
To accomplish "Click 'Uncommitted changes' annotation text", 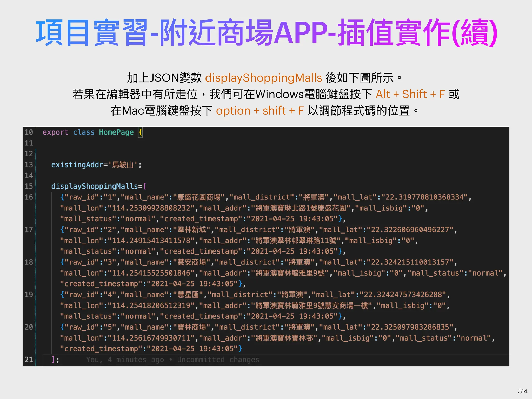I will click(218, 360).
